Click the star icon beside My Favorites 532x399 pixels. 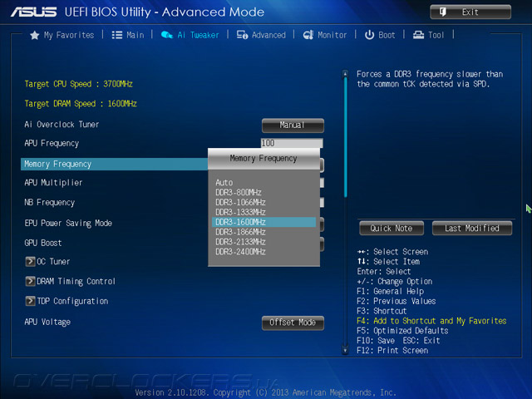34,35
